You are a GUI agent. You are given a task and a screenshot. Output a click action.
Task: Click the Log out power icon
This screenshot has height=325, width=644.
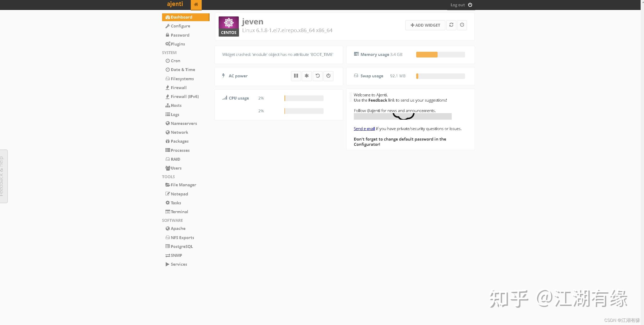470,5
